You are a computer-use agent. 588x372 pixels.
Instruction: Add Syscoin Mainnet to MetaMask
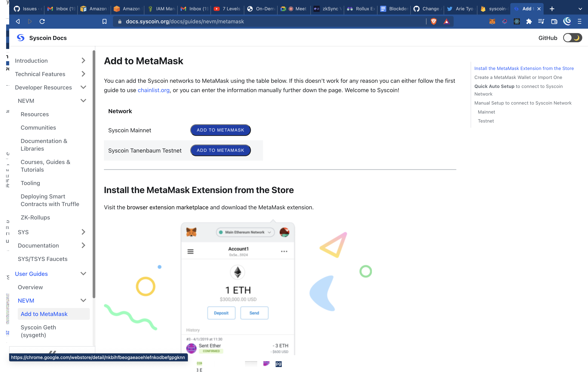tap(220, 130)
